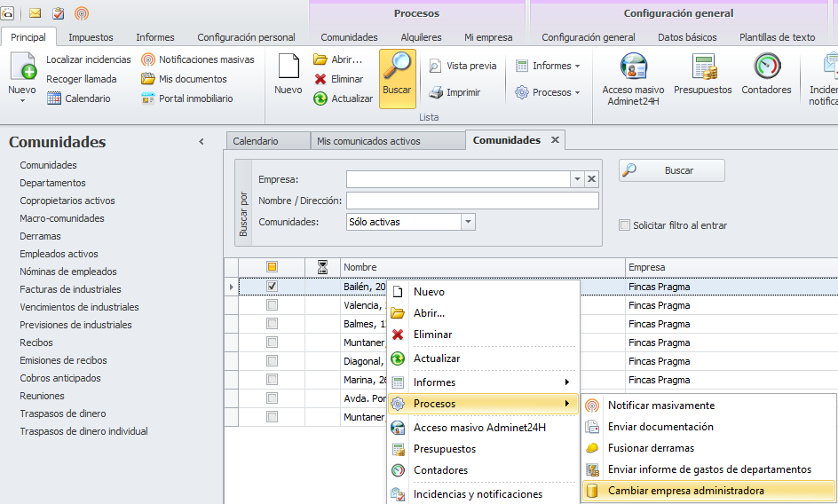Click the Buscar magnifier icon in ribbon

(397, 68)
